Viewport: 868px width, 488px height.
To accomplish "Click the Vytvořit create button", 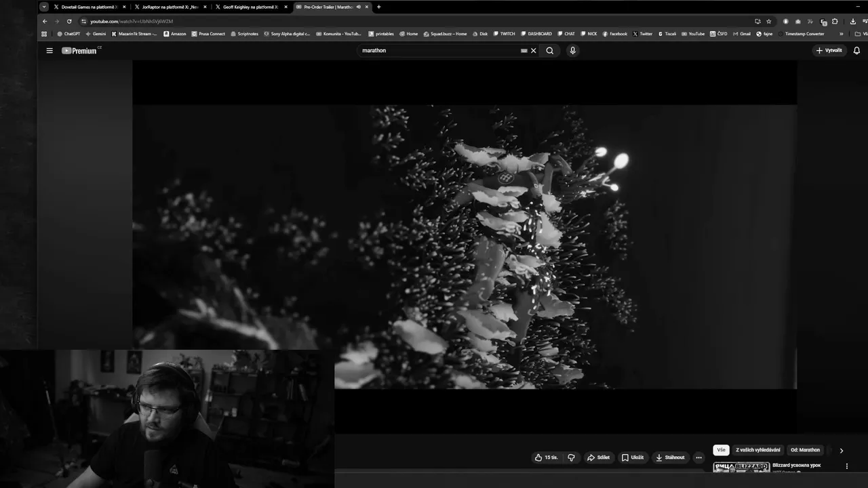I will [829, 51].
